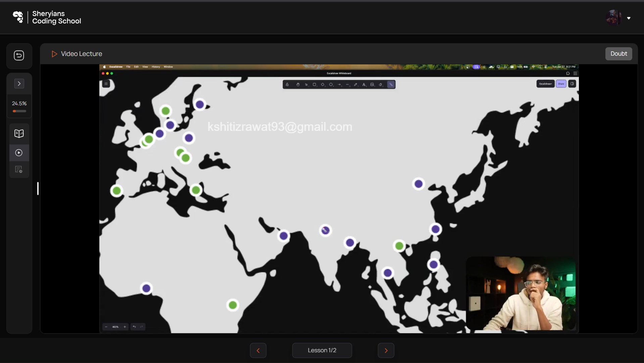Screen dimensions: 644x363
Task: Select the Arrow tool
Action: (339, 84)
